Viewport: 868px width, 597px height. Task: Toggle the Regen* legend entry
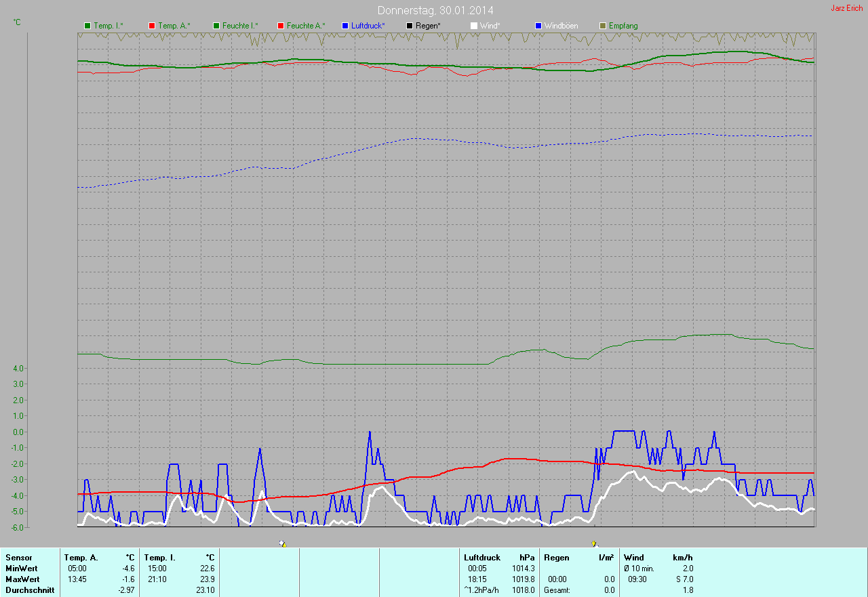424,26
